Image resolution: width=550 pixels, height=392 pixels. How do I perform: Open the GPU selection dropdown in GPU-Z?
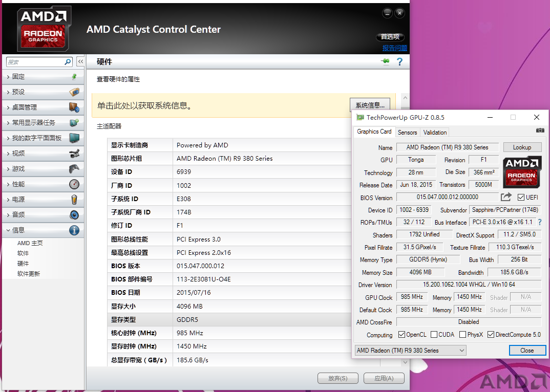[x=410, y=350]
